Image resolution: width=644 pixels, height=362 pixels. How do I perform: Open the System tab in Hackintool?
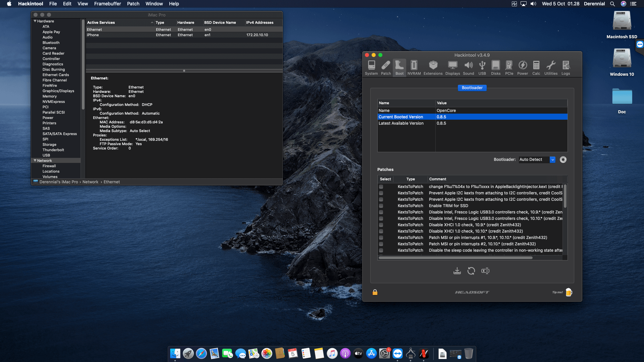(x=371, y=67)
